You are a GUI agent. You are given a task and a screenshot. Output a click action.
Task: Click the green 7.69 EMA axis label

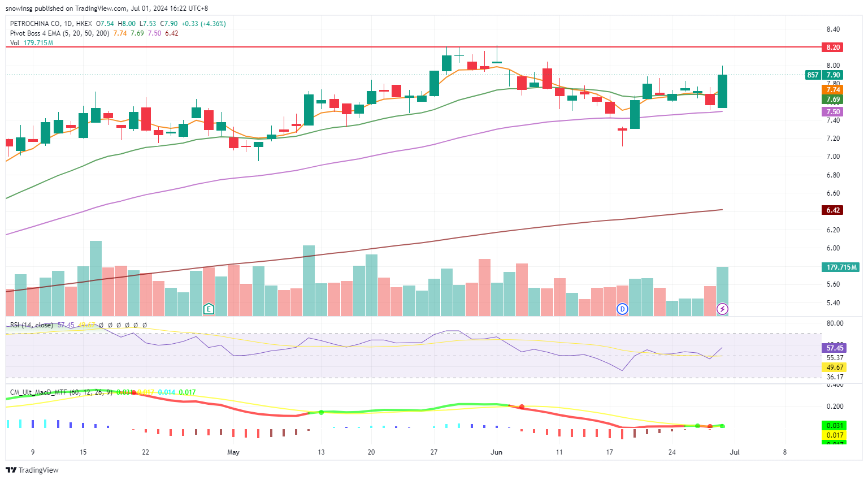pos(833,99)
